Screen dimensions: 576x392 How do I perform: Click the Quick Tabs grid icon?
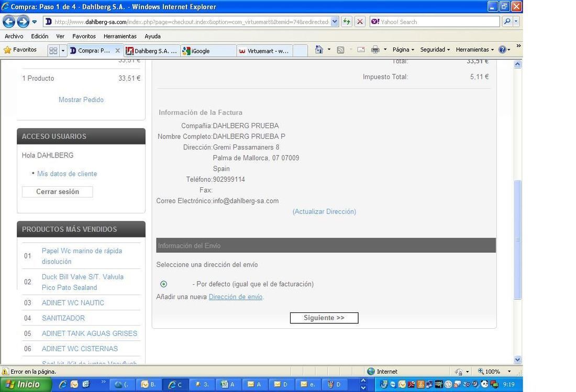coord(53,51)
